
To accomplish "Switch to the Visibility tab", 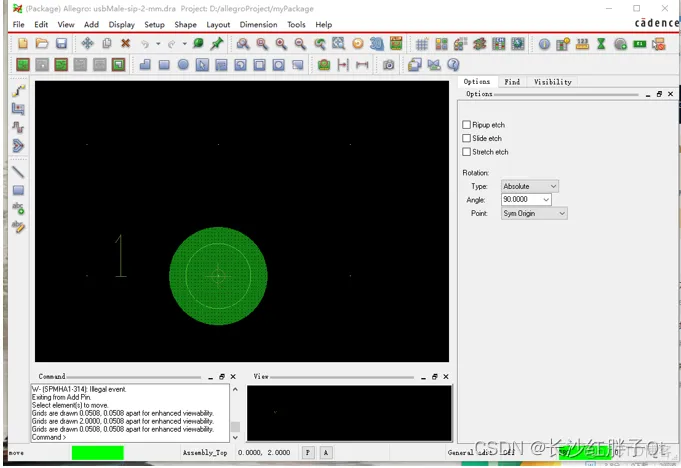I will pyautogui.click(x=552, y=82).
